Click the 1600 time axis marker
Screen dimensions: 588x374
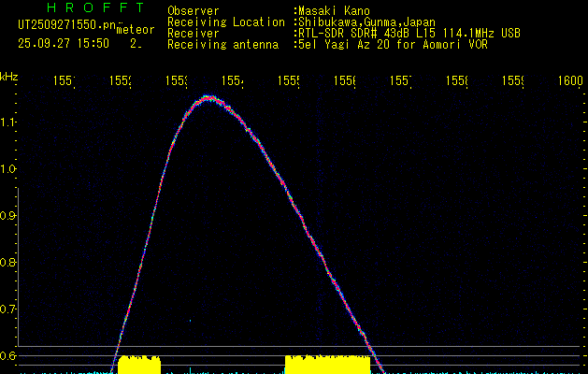tap(569, 81)
